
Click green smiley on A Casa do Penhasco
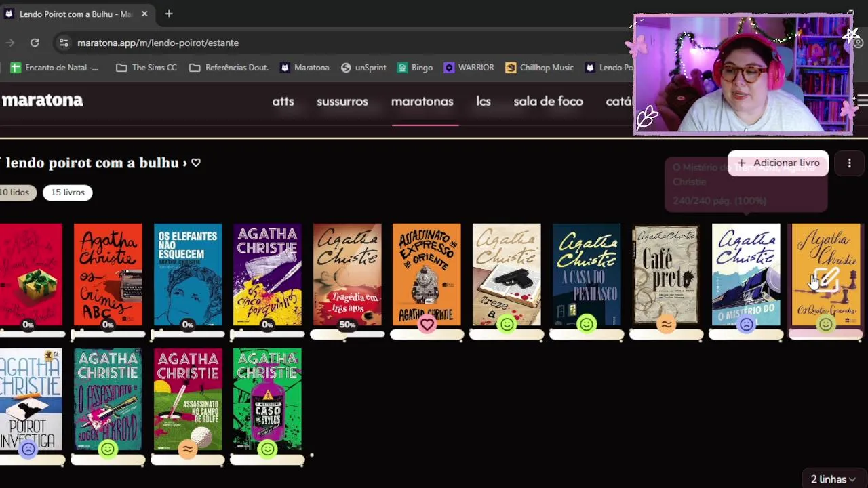point(587,325)
